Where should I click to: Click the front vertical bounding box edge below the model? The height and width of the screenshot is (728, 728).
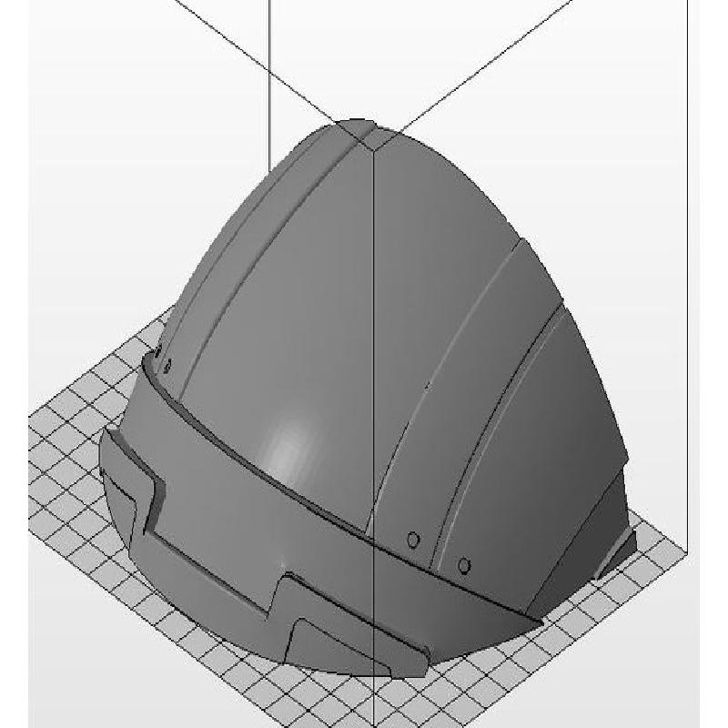[x=375, y=701]
